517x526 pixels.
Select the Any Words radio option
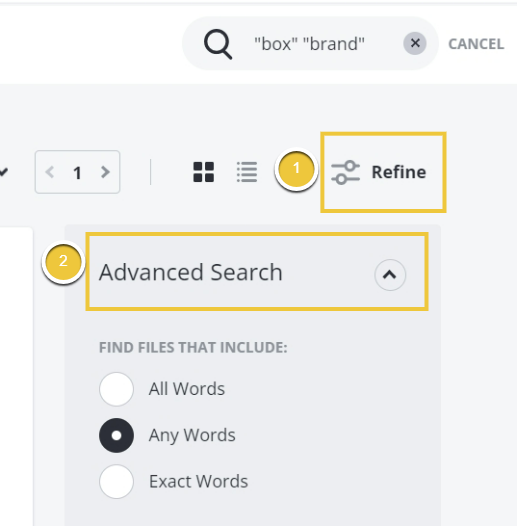pos(116,435)
